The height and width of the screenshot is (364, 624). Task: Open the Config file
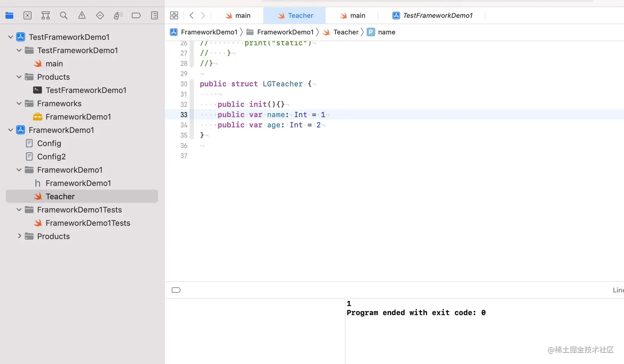[49, 143]
